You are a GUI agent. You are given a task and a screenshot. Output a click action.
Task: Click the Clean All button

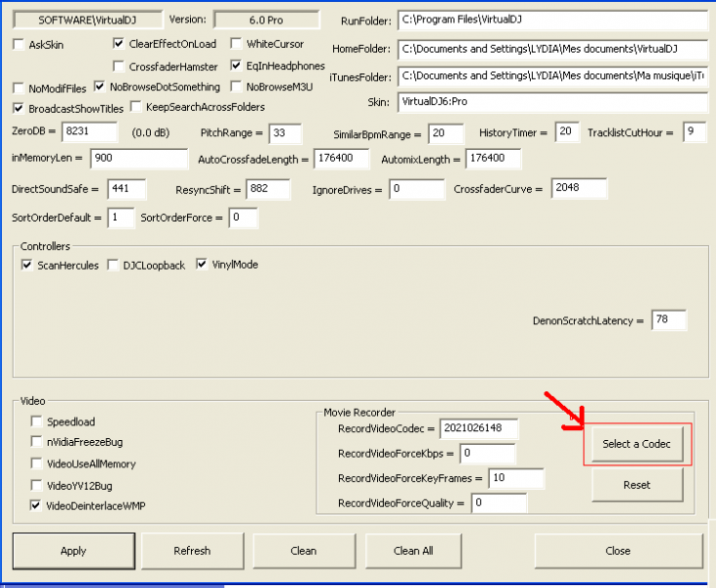click(412, 551)
